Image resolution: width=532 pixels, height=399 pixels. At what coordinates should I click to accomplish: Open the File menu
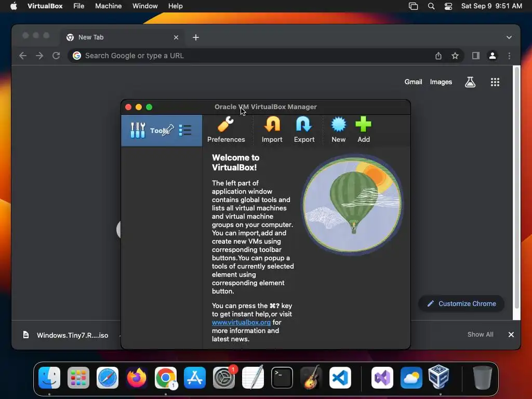(x=79, y=6)
